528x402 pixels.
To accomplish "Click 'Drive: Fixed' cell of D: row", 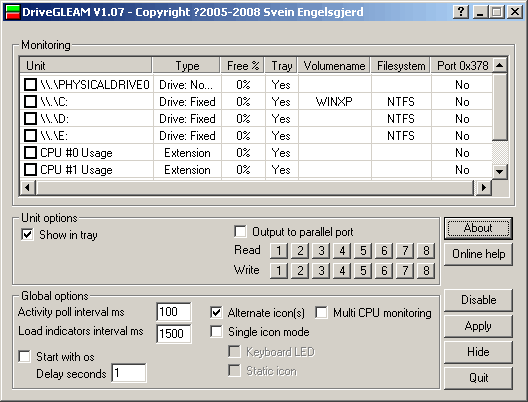I will click(187, 119).
